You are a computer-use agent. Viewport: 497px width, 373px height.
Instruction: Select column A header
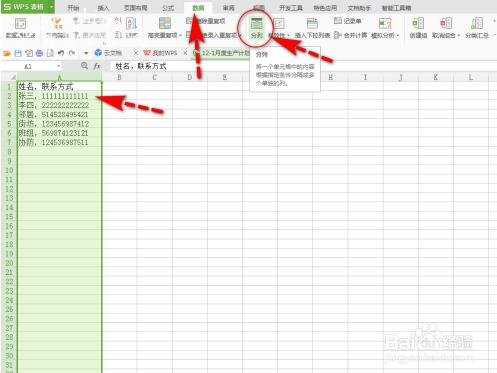(x=59, y=77)
